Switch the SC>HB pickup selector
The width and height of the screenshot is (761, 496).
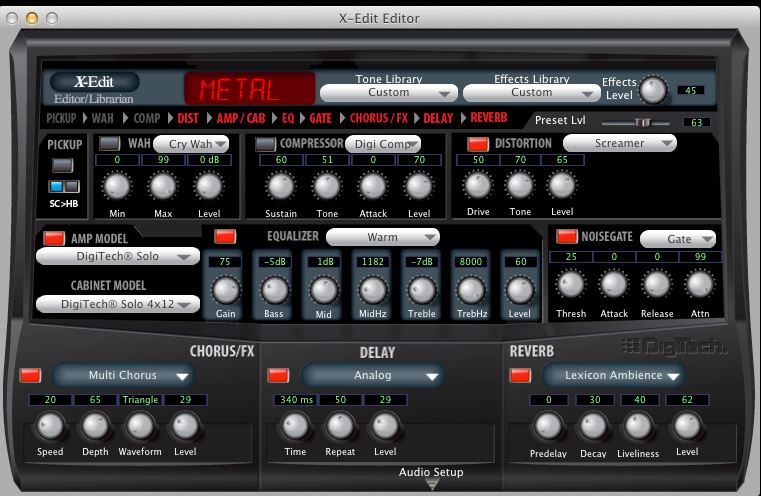(64, 186)
